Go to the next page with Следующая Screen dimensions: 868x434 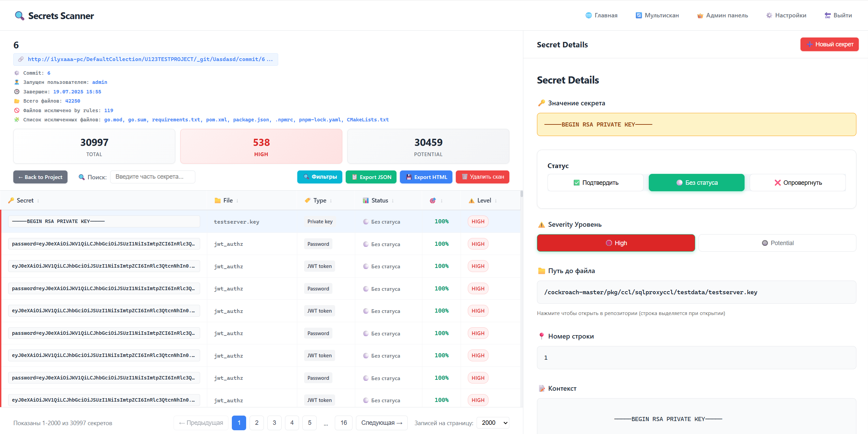(x=381, y=423)
